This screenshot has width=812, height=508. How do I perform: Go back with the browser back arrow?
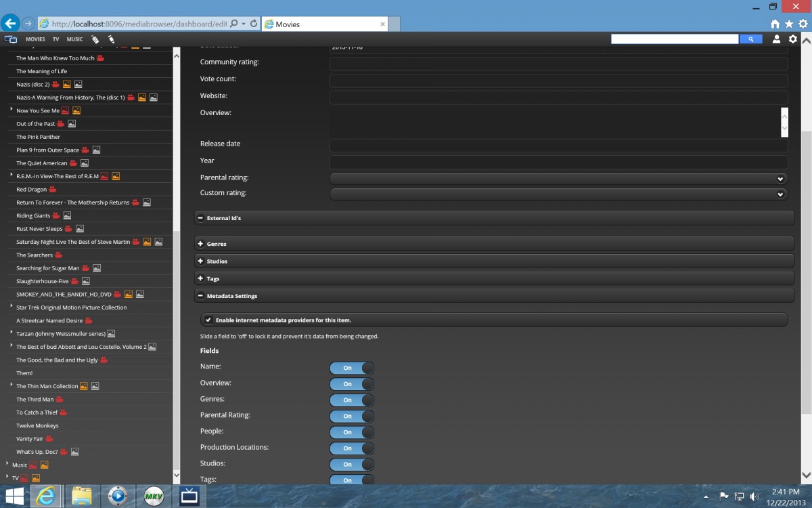[x=10, y=23]
